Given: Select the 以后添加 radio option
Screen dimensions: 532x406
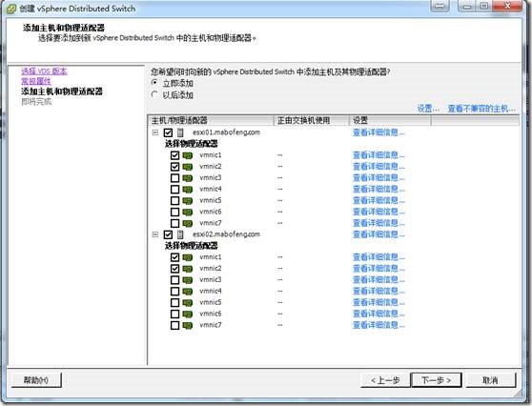Looking at the screenshot, I should pos(154,94).
